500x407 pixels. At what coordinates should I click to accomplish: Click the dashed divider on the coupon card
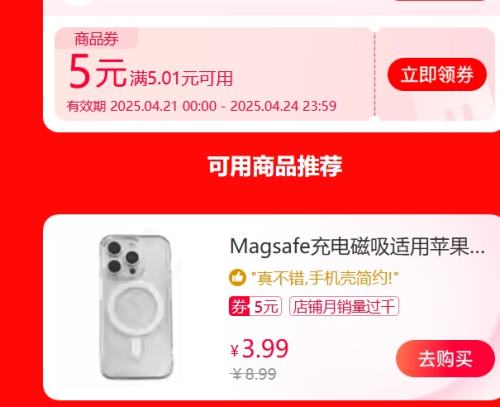[375, 74]
